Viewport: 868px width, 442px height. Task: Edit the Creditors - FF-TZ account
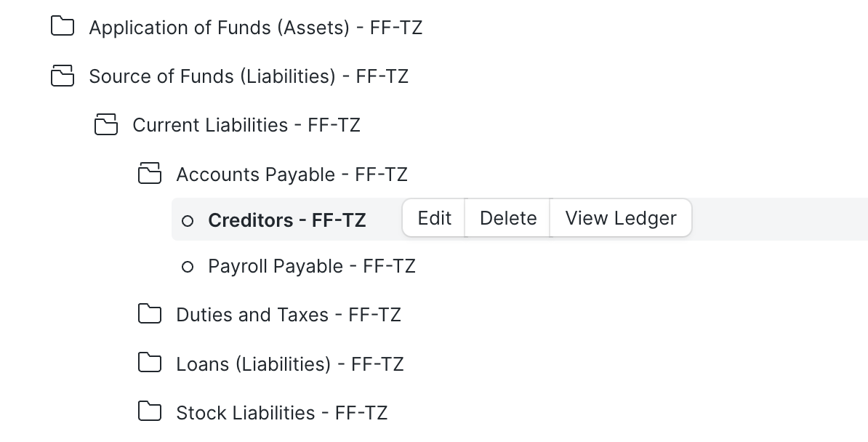click(434, 218)
